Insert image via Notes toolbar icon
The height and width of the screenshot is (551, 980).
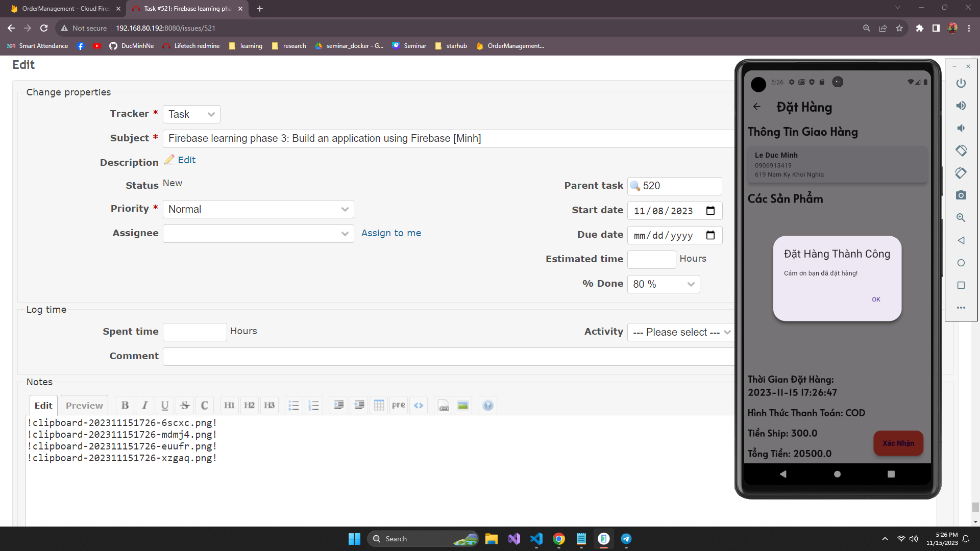tap(463, 406)
